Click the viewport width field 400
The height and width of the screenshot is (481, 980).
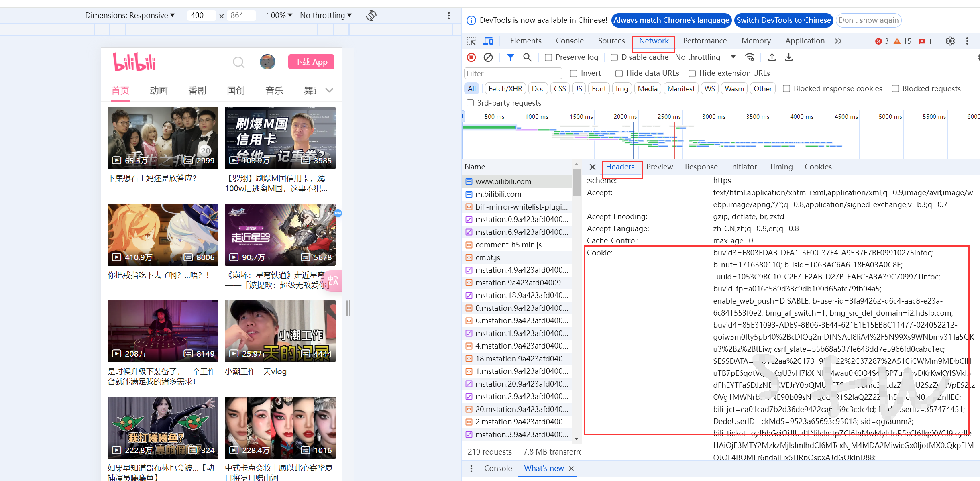201,16
